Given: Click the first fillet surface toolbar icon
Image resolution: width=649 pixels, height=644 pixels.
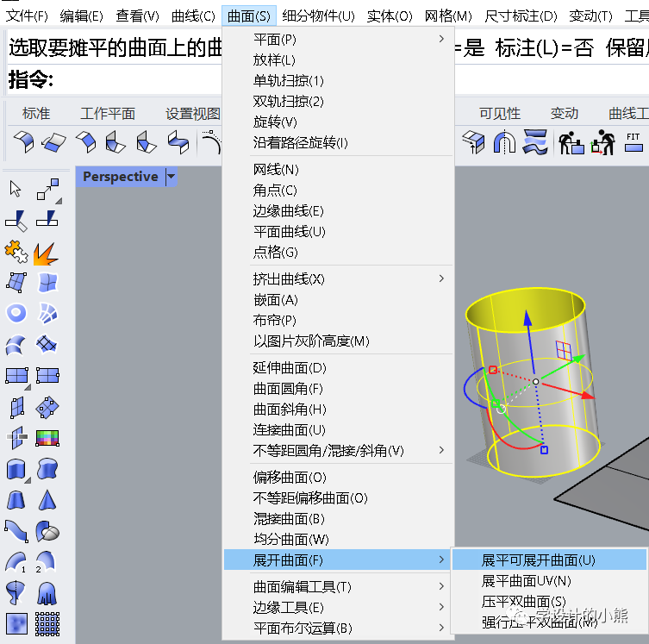Looking at the screenshot, I should coord(23,141).
